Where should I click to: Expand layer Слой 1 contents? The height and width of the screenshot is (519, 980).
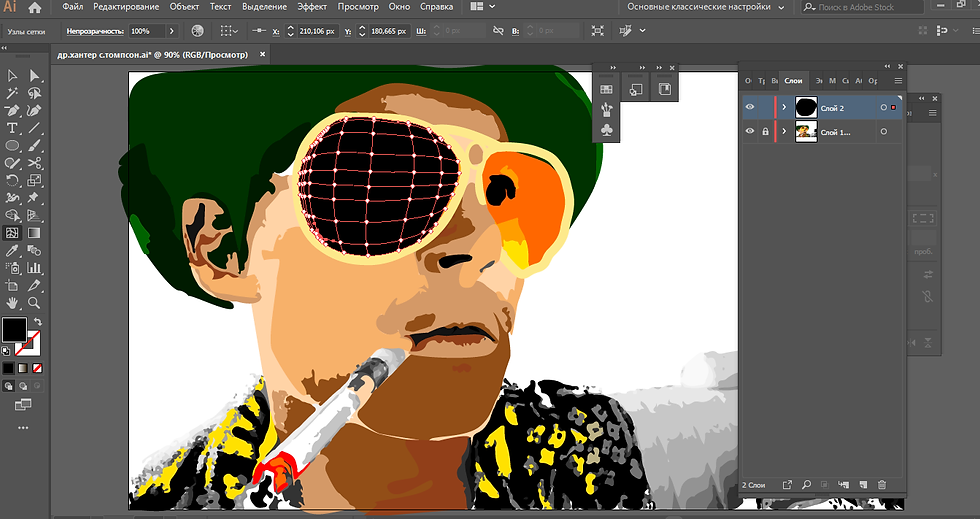point(784,131)
